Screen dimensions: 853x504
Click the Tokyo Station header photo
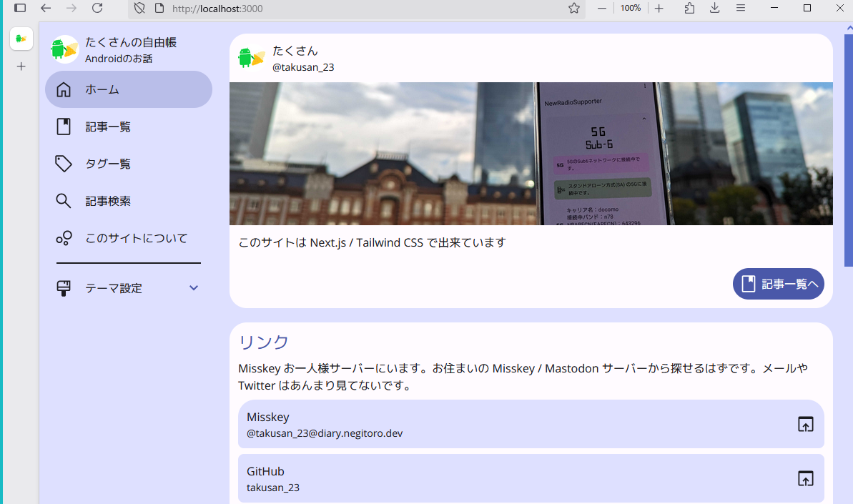(x=531, y=154)
